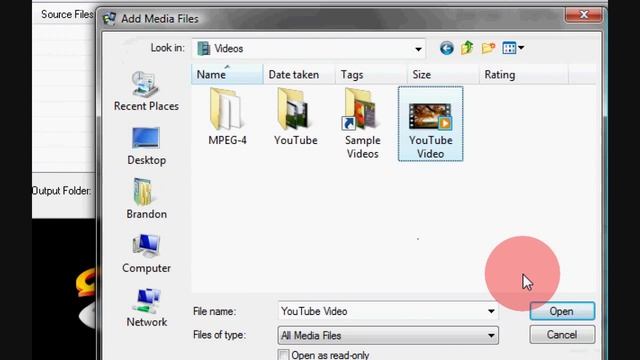Select the Sample Videos shortcut folder
Image resolution: width=640 pixels, height=360 pixels.
point(362,124)
